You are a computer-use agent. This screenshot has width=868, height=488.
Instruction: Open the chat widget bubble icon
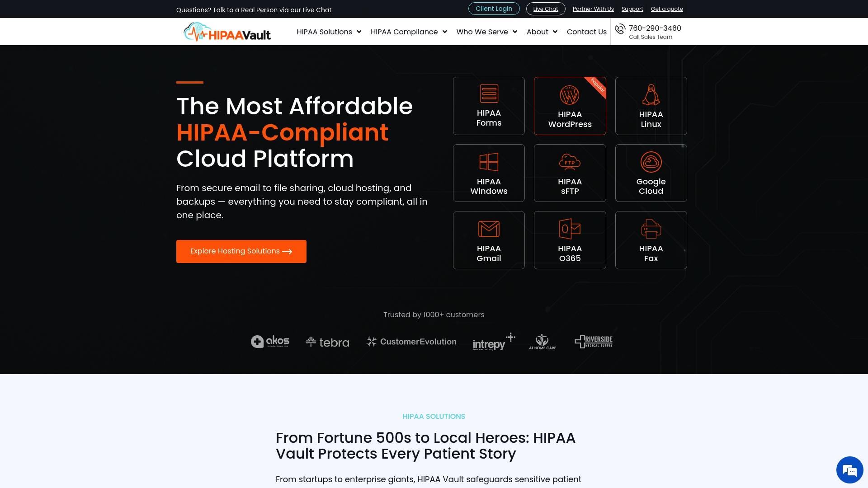click(x=850, y=470)
